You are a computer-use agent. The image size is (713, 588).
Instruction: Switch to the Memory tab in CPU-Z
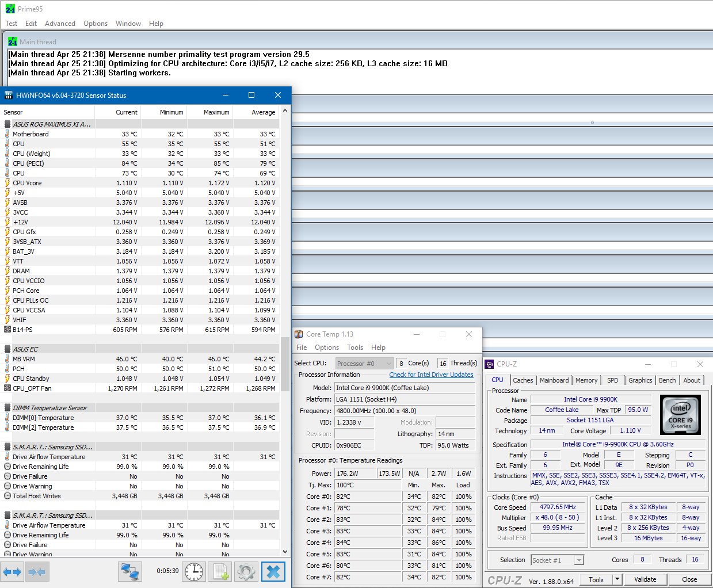tap(586, 380)
